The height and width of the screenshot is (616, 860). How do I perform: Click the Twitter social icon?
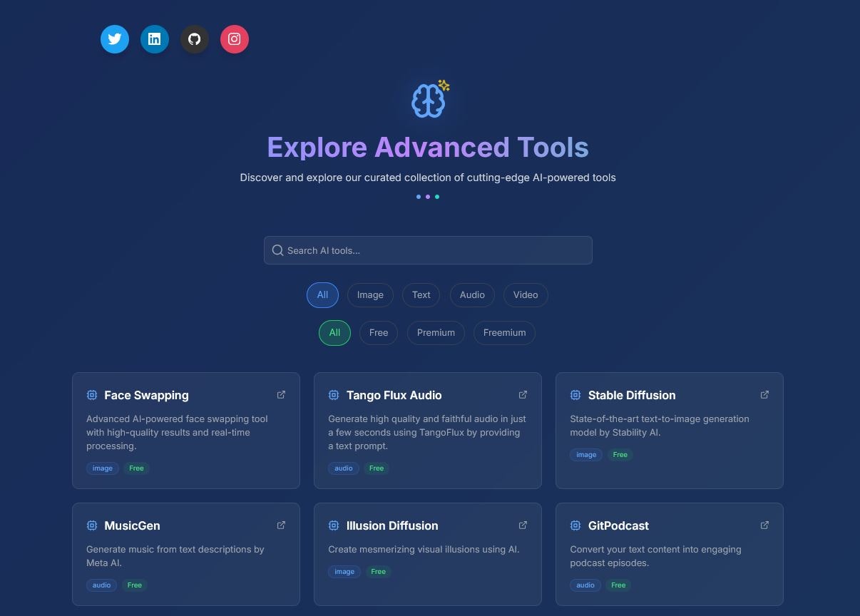[115, 39]
